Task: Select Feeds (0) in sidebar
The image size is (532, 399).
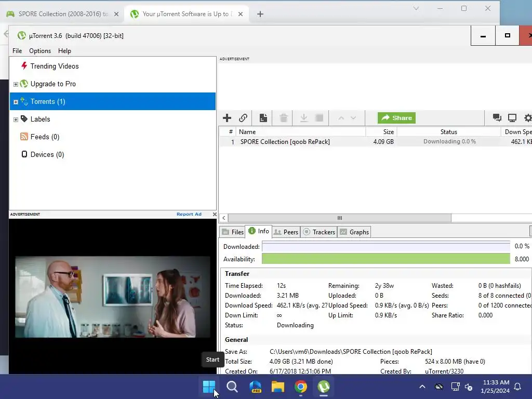Action: [x=45, y=137]
